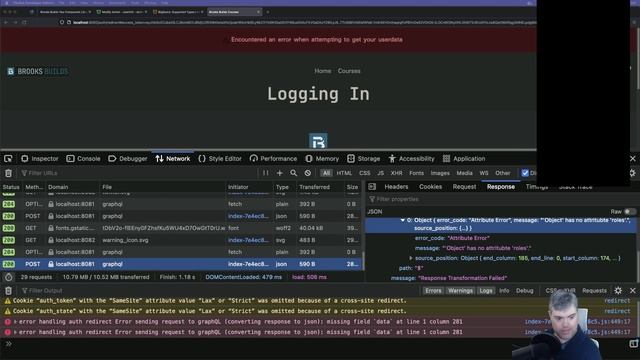The width and height of the screenshot is (640, 360).
Task: Toggle the Warnings console filter
Action: point(460,291)
